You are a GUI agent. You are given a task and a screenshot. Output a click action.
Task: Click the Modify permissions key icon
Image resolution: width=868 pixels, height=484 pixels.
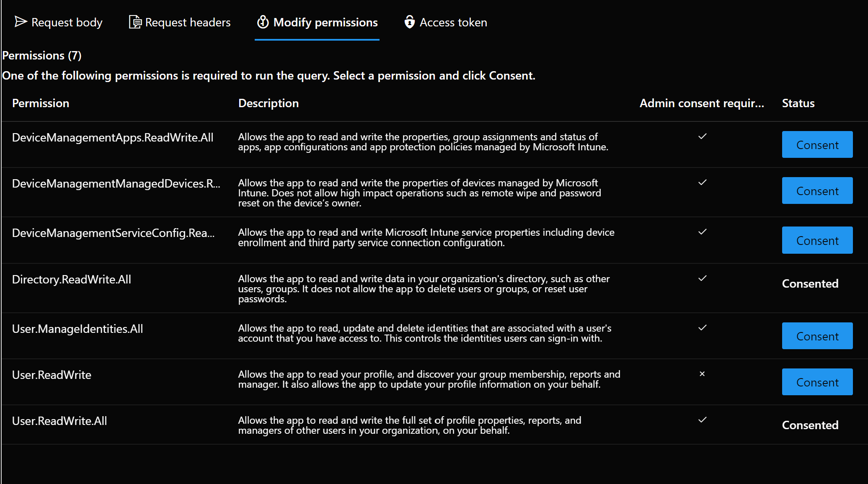coord(263,22)
